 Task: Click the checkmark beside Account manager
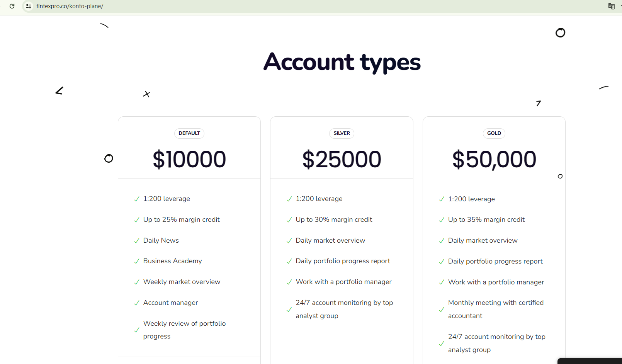(136, 303)
